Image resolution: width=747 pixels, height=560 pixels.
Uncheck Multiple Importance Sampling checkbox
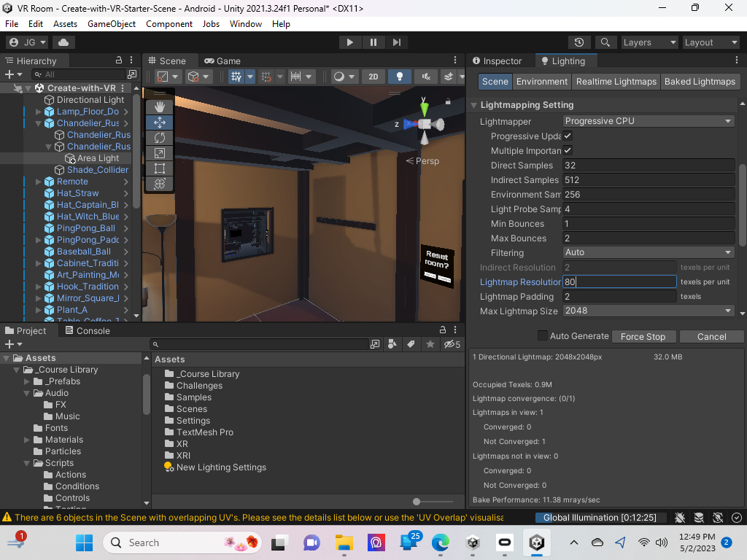[x=568, y=150]
